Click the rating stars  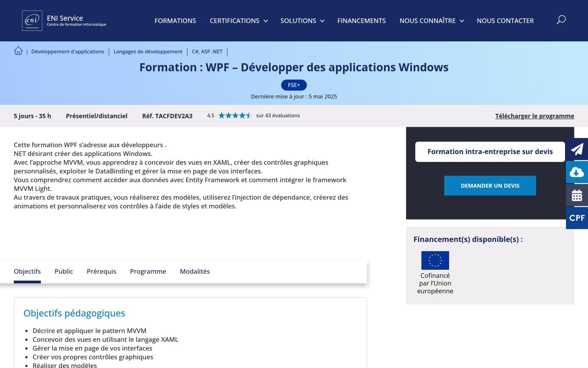coord(235,116)
